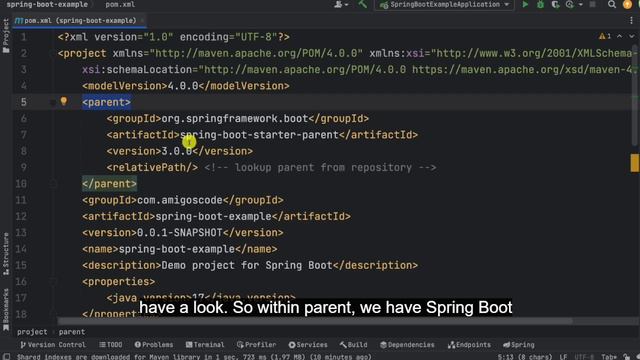Click the Profiler run icon in top toolbar

pyautogui.click(x=569, y=4)
